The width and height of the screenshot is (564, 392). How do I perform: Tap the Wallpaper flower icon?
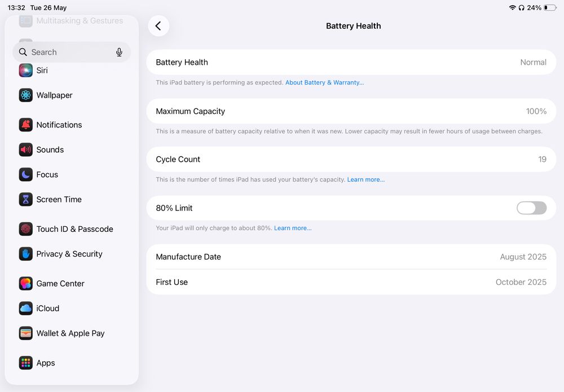25,95
